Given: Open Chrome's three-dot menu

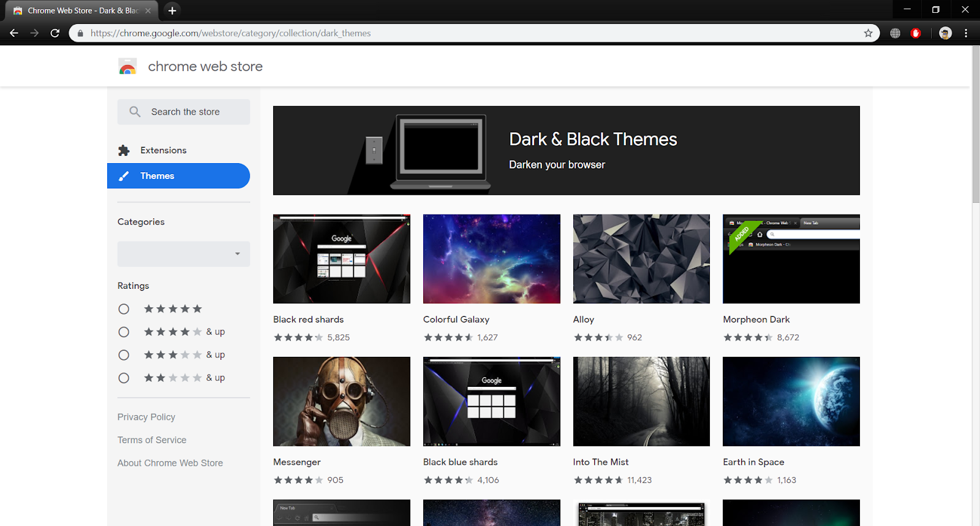Looking at the screenshot, I should coord(966,33).
